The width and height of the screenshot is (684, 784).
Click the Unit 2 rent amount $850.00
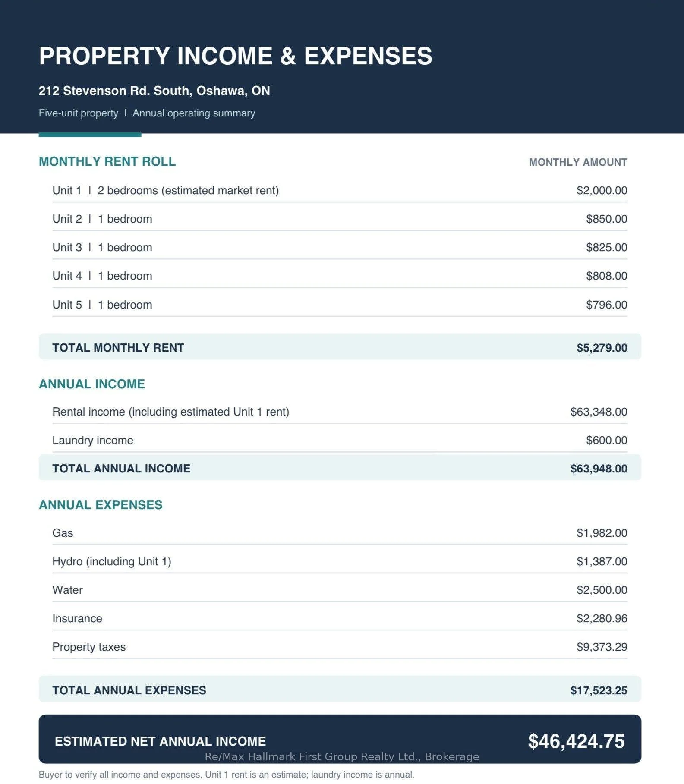click(606, 219)
